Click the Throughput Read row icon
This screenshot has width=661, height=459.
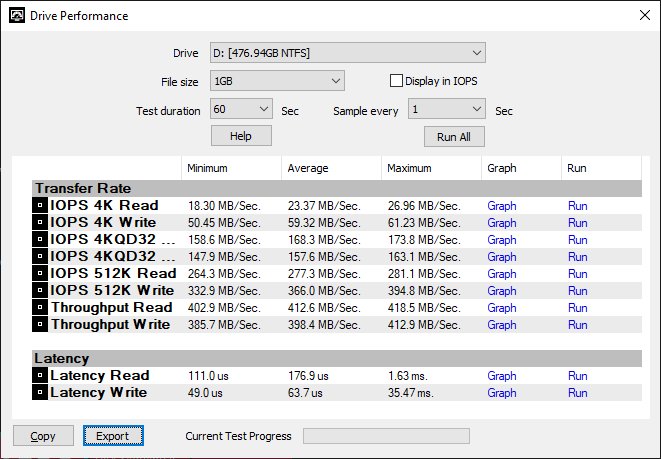click(40, 307)
